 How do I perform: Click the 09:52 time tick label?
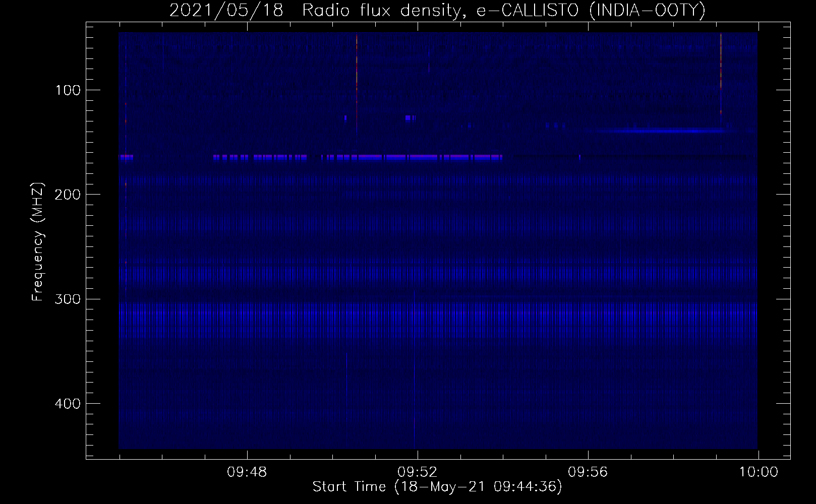[418, 472]
